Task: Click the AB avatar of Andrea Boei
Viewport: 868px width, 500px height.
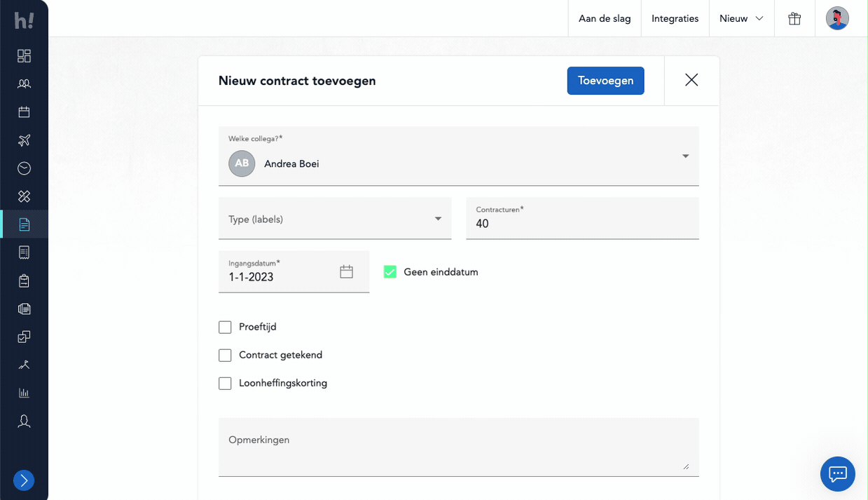Action: click(242, 163)
